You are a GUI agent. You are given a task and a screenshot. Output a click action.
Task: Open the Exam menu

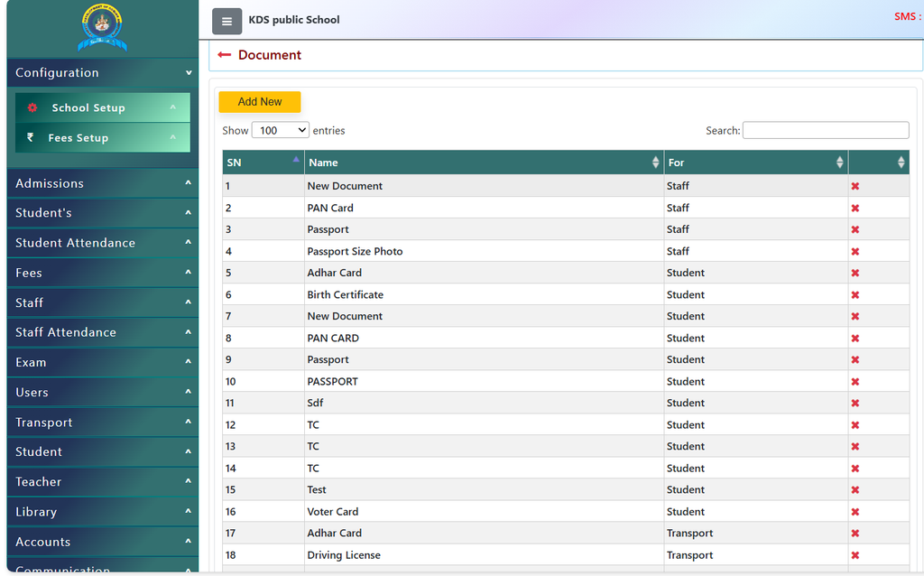[x=103, y=363]
